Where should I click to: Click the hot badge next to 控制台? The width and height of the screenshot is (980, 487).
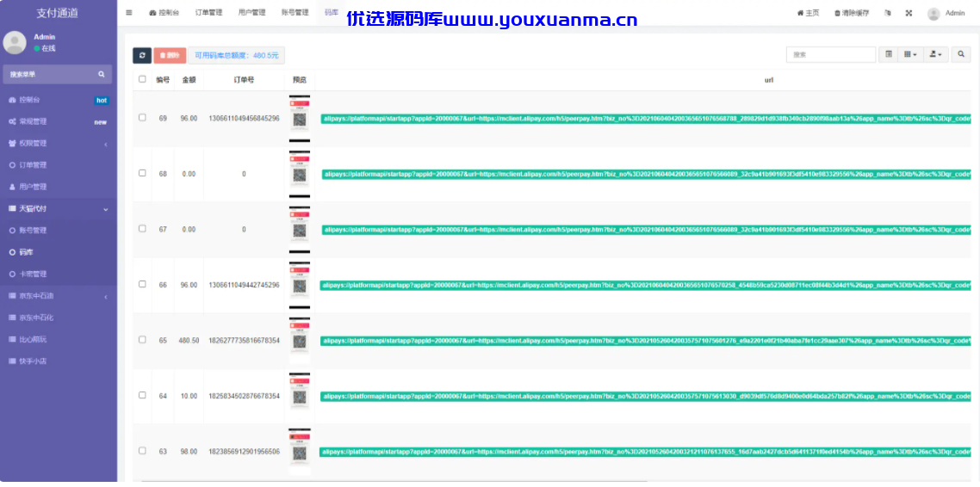coord(102,100)
